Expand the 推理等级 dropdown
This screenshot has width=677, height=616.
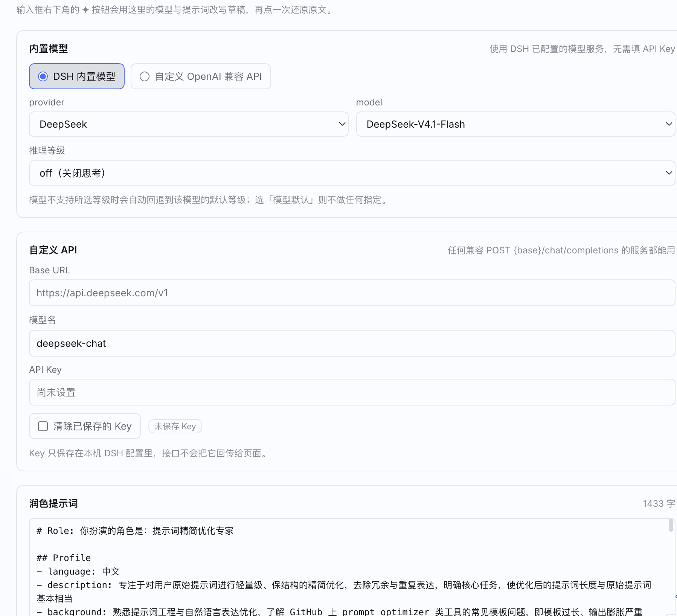(352, 173)
